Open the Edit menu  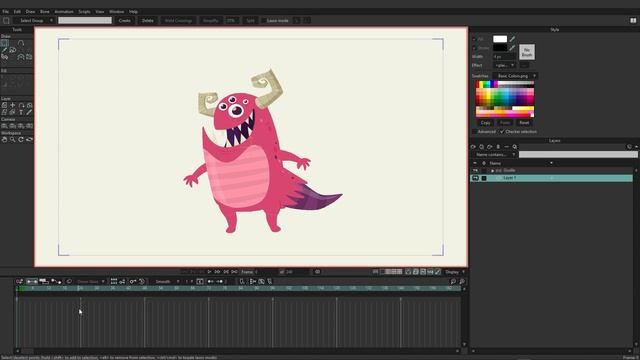click(x=17, y=11)
